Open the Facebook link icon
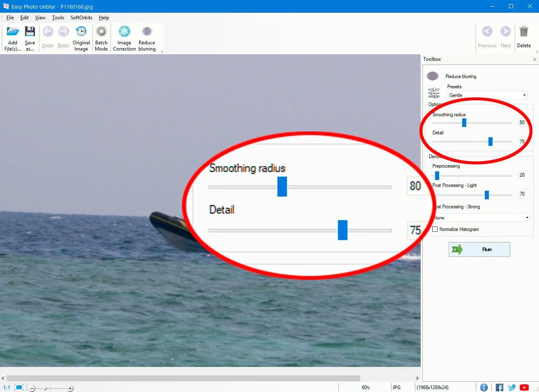This screenshot has width=539, height=392. (499, 387)
